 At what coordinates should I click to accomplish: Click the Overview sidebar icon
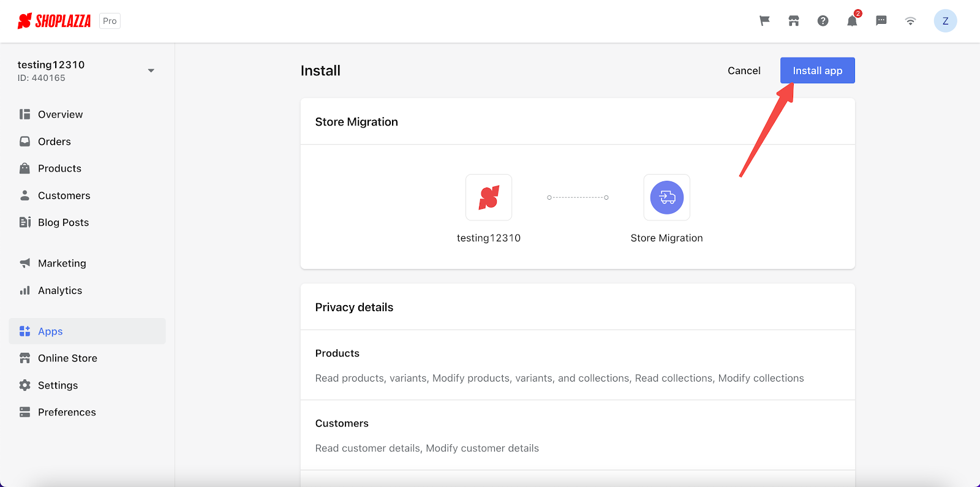[24, 115]
